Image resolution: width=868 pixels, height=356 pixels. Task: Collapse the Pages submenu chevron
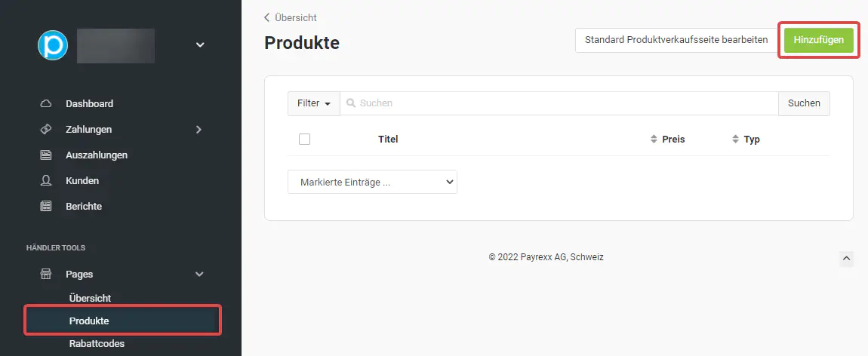(x=199, y=275)
